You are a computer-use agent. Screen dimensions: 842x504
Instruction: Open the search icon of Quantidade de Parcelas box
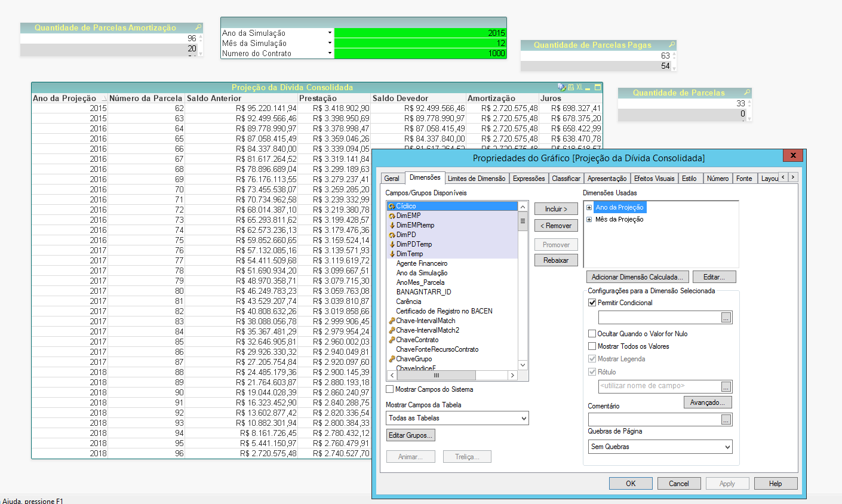coord(747,93)
